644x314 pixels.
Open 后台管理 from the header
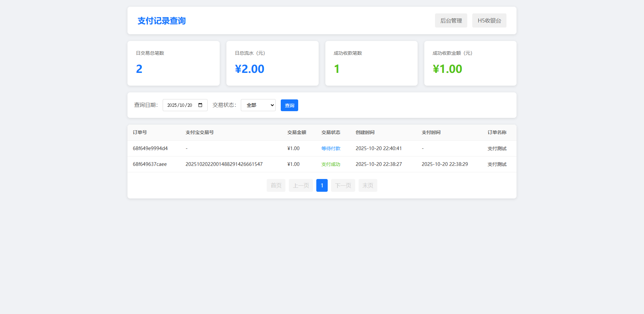pyautogui.click(x=451, y=20)
